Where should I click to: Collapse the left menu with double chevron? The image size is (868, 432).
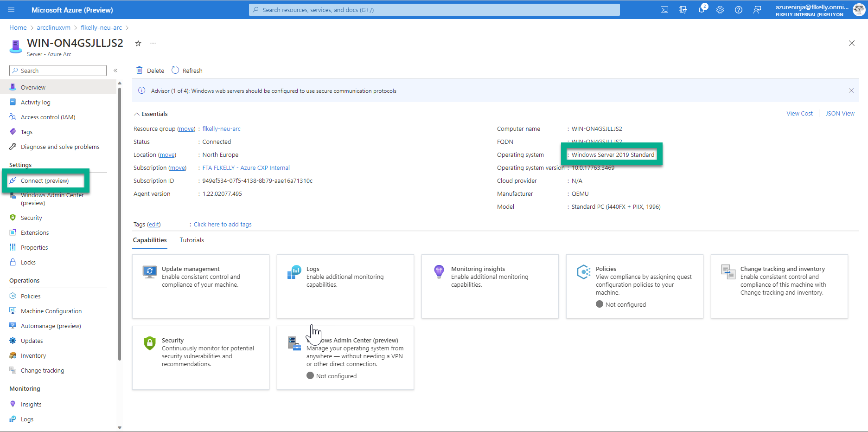coord(115,71)
